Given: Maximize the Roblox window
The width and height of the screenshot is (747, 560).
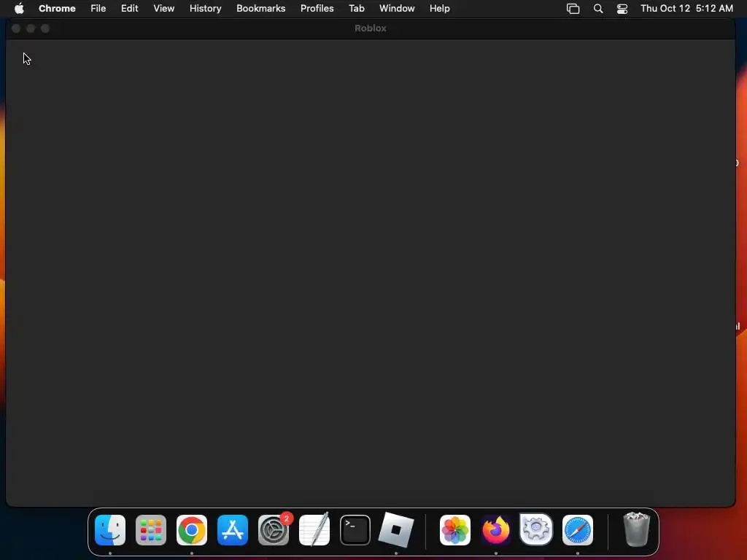Looking at the screenshot, I should click(x=45, y=28).
